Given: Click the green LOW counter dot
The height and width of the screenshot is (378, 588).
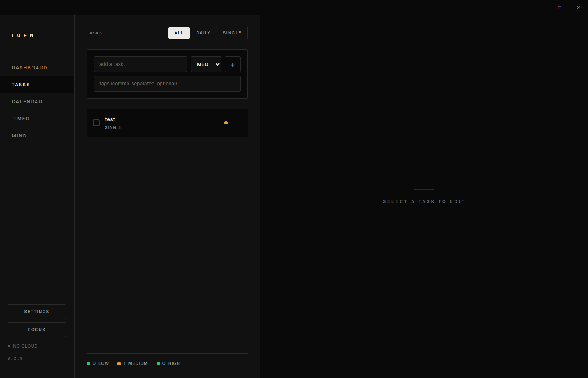Looking at the screenshot, I should pyautogui.click(x=88, y=363).
